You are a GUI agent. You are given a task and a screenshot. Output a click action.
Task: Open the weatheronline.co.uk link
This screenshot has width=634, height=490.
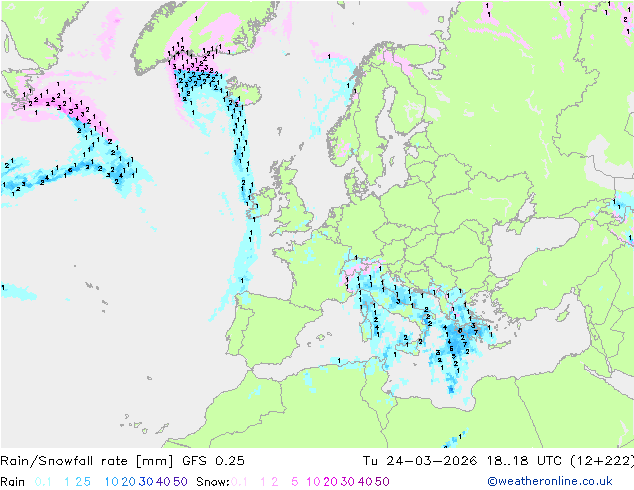550,481
